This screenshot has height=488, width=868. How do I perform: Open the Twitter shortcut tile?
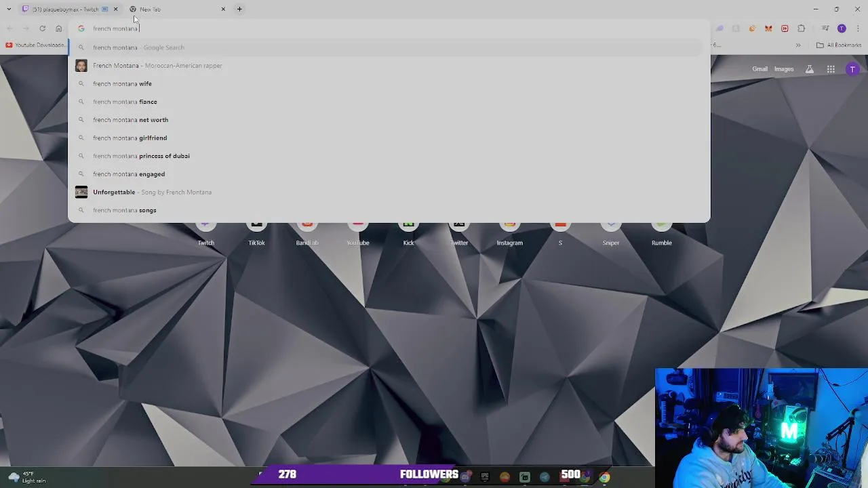(x=459, y=235)
